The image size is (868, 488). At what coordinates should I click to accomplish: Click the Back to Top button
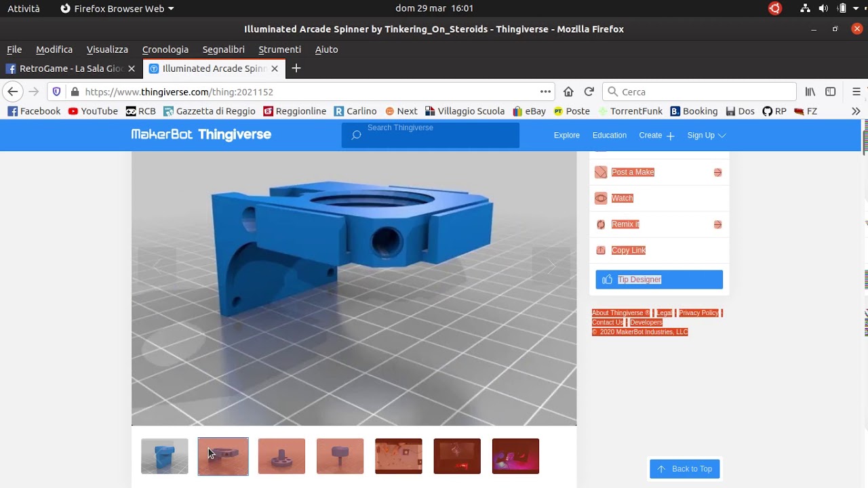click(x=685, y=469)
